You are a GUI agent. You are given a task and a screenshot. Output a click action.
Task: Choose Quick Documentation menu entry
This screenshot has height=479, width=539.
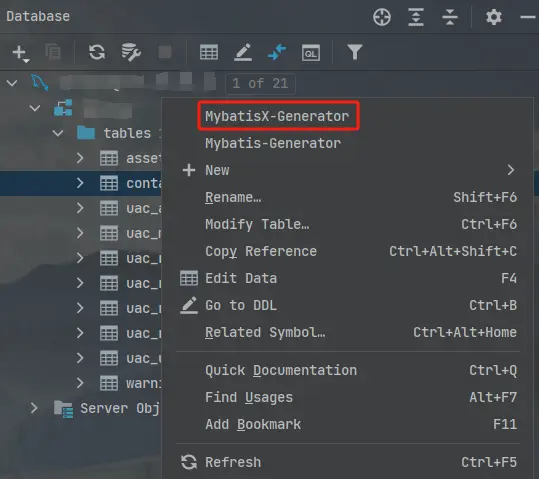348,370
